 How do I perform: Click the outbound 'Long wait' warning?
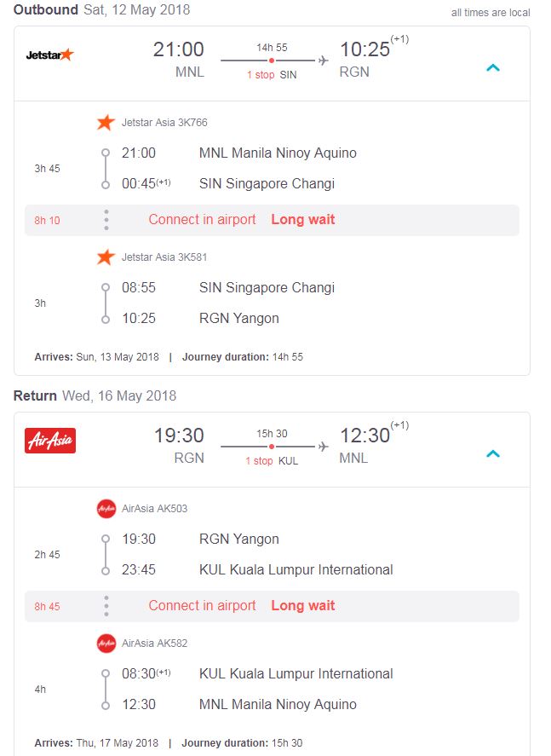point(303,220)
